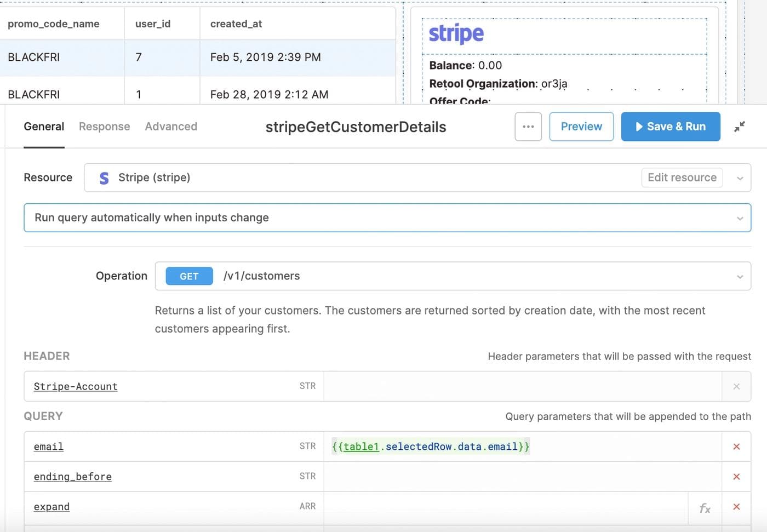
Task: Click the email parameter value field
Action: [520, 447]
